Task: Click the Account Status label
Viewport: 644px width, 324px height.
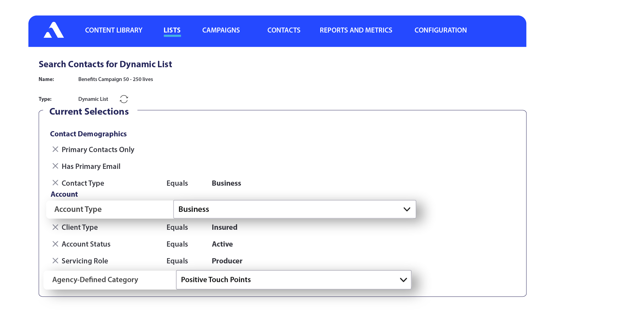Action: [x=86, y=244]
